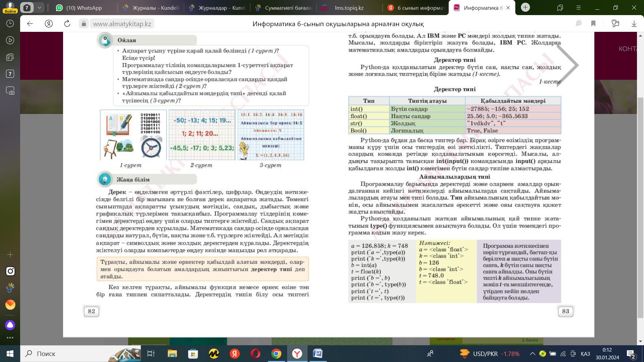Click the www.almatykitap.kz address field
This screenshot has height=362, width=644.
[122, 24]
